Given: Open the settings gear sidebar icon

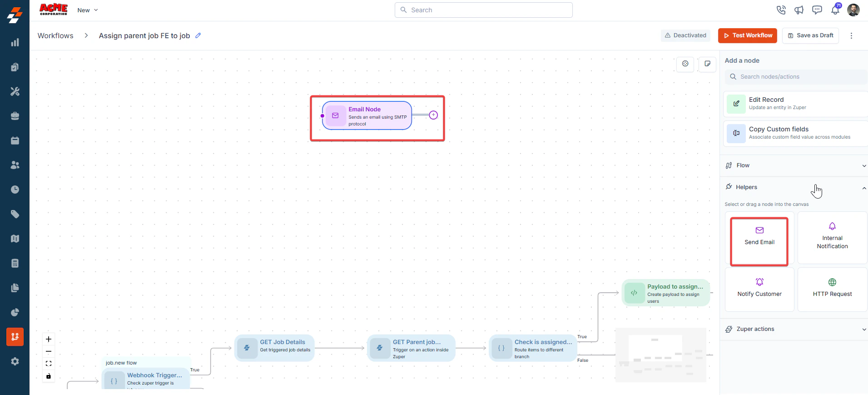Looking at the screenshot, I should (15, 361).
